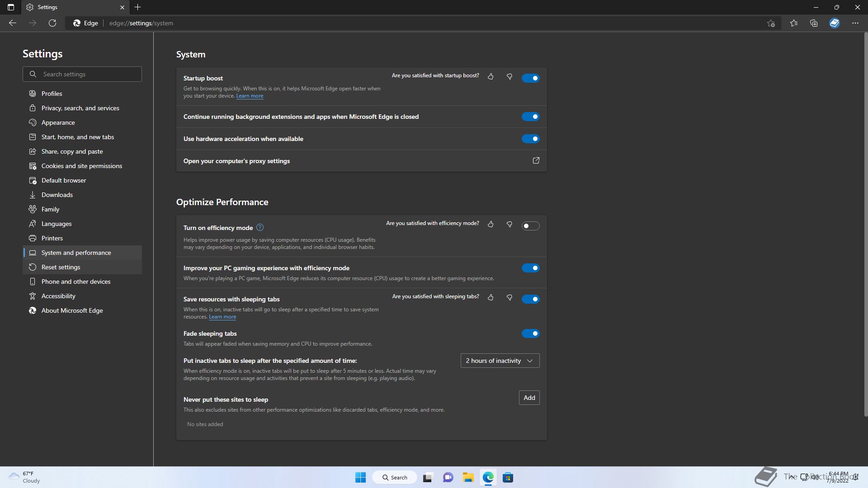Click the profile avatar icon in toolbar
The height and width of the screenshot is (488, 868).
(835, 23)
